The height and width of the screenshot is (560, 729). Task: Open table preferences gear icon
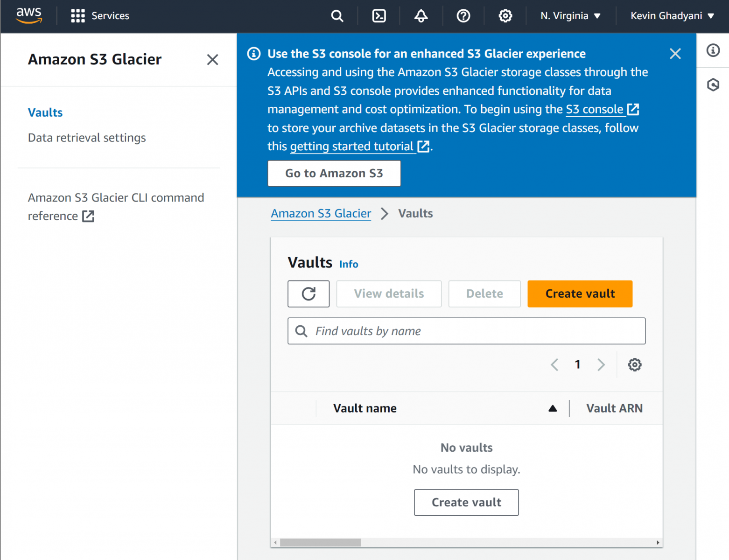(x=635, y=364)
